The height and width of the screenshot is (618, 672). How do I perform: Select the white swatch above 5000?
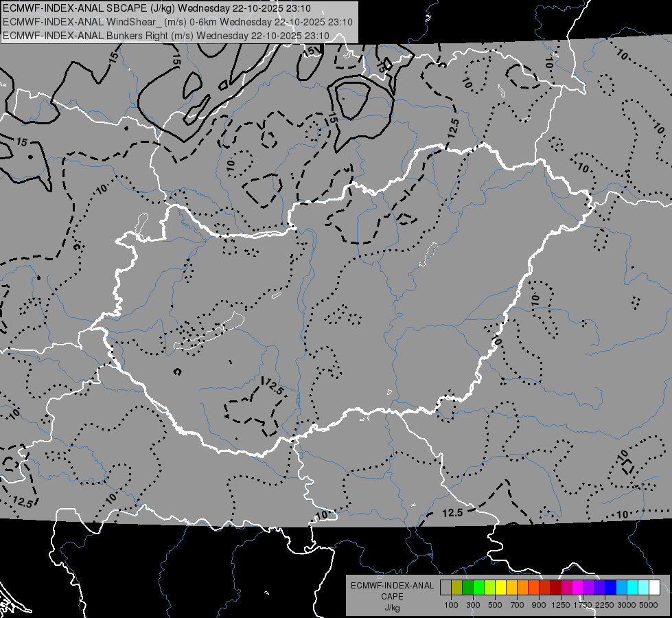(654, 588)
